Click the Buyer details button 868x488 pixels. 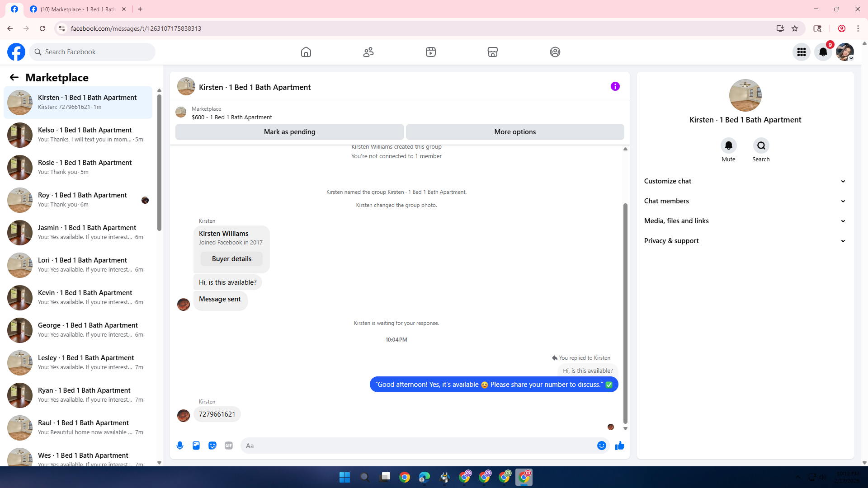click(x=231, y=259)
